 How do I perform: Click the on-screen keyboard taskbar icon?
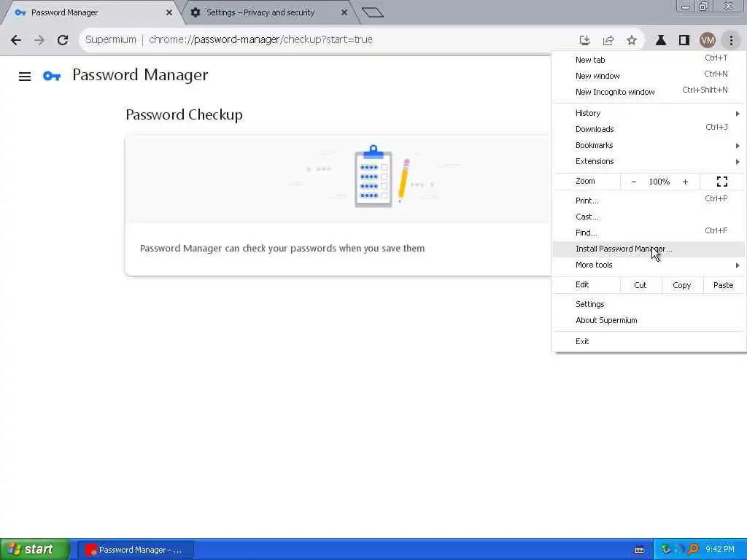coord(639,550)
